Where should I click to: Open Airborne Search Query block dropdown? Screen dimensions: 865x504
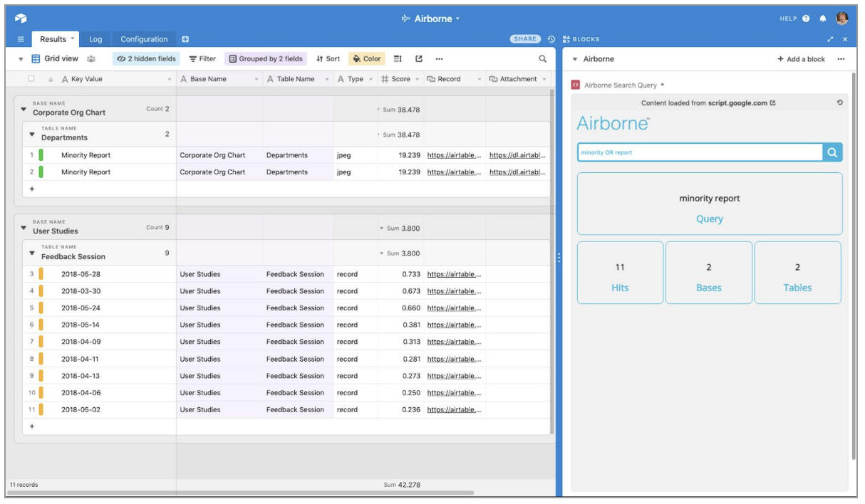663,85
